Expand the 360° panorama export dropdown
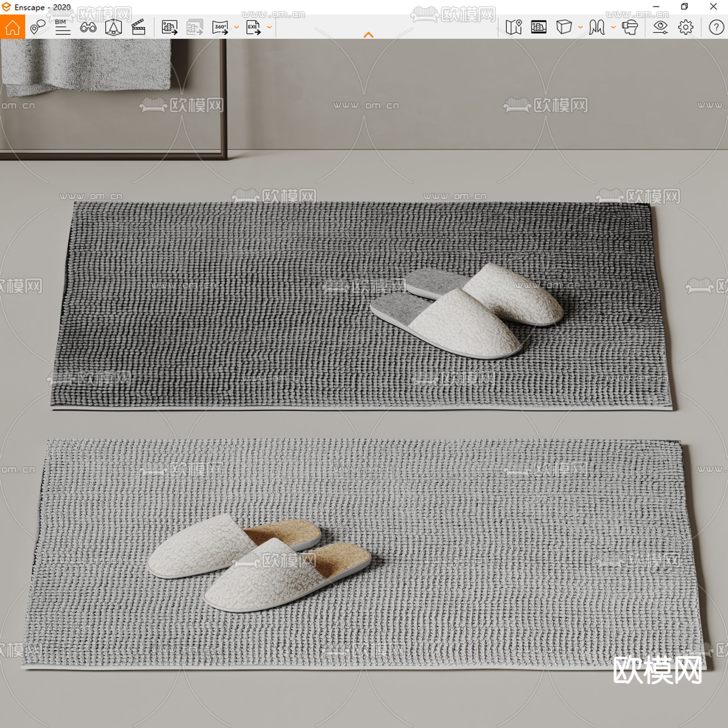Viewport: 728px width, 728px height. pos(237,28)
